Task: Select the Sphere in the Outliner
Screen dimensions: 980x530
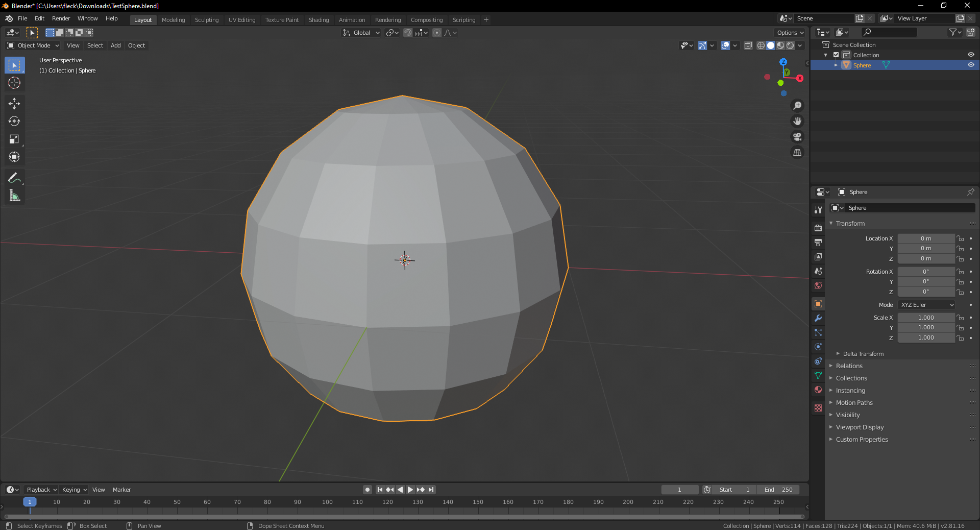Action: [x=862, y=65]
